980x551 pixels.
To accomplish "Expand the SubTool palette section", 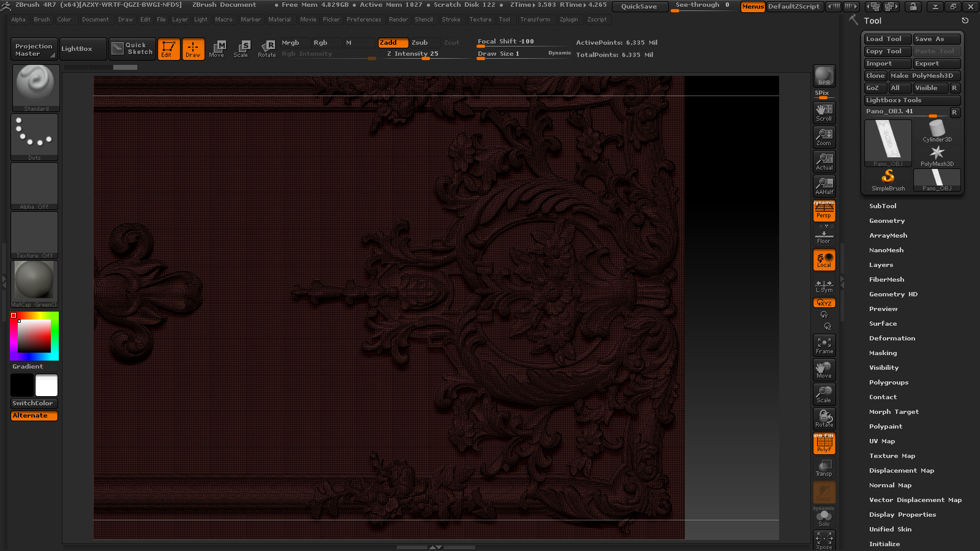I will pyautogui.click(x=883, y=206).
